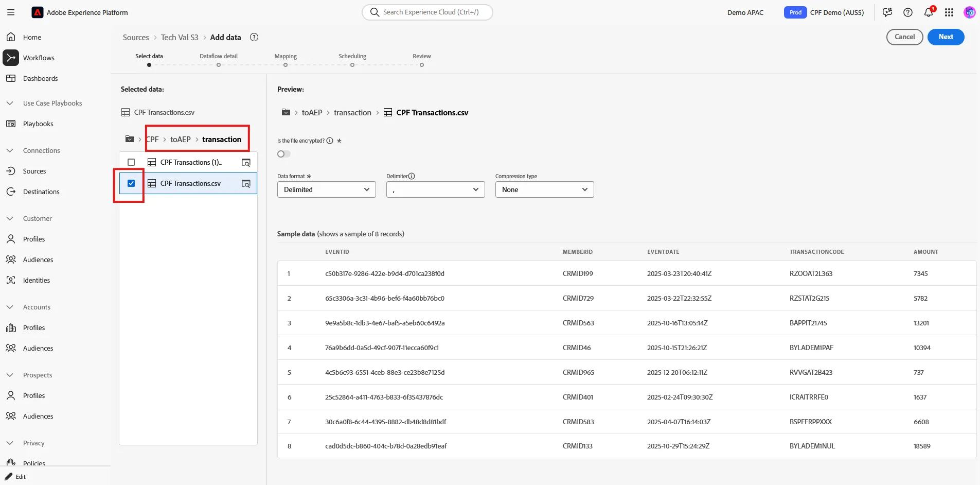Go to root folder in Selected data

(130, 139)
